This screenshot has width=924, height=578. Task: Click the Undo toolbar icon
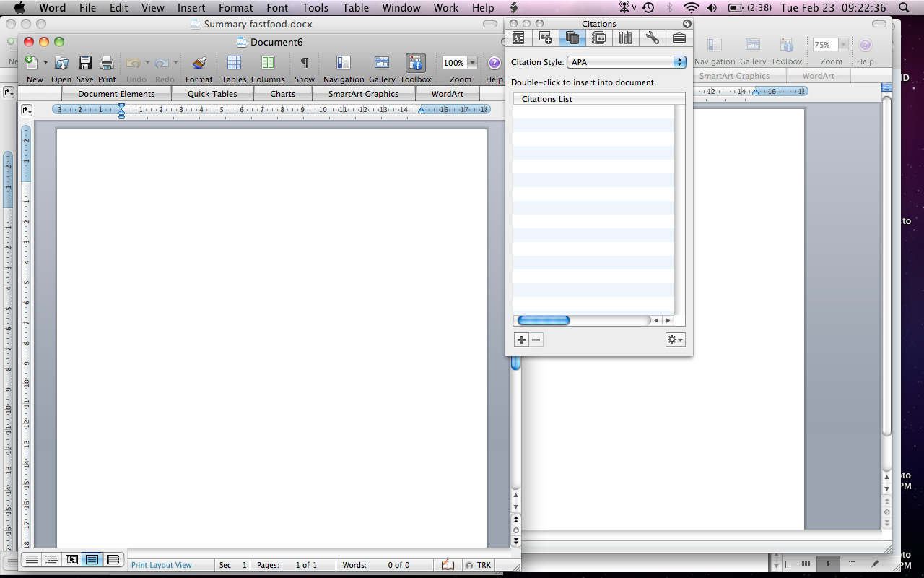pos(134,63)
